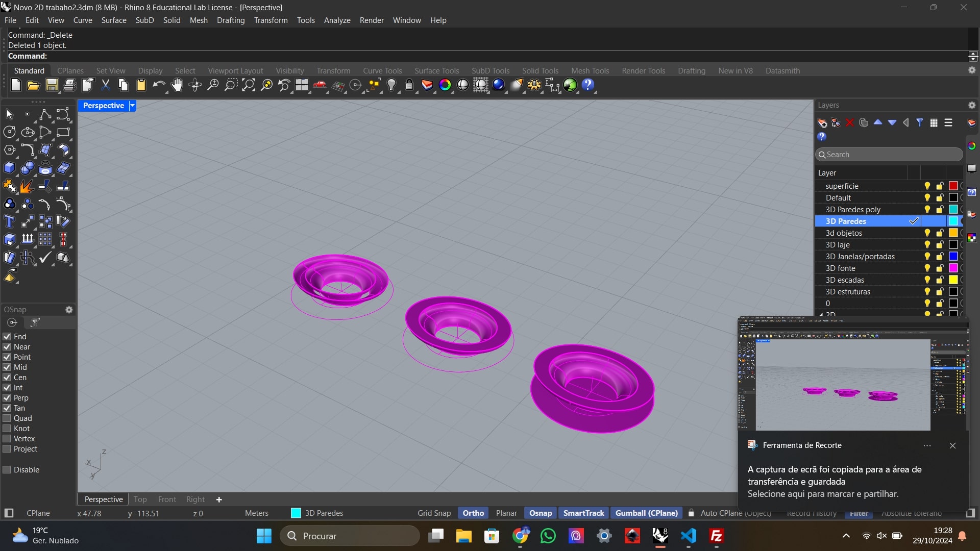Click the Planar status bar button
This screenshot has height=551, width=980.
pos(506,513)
